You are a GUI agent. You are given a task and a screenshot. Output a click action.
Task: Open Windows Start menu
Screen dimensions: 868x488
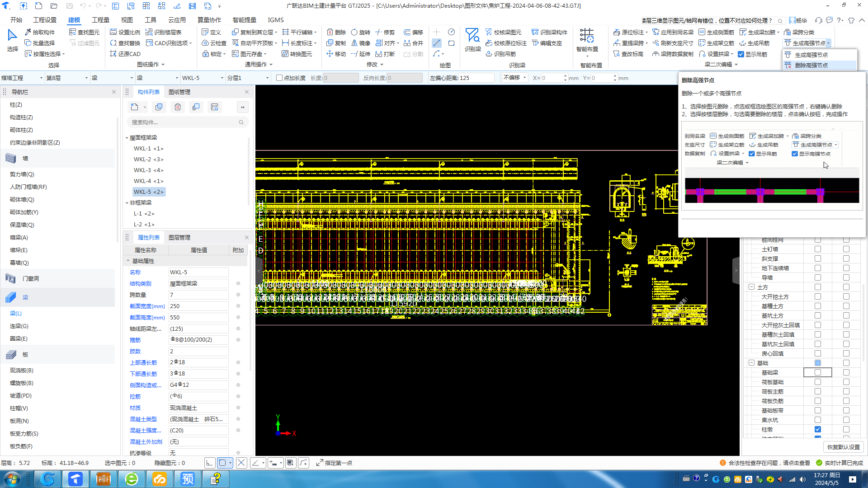12,479
